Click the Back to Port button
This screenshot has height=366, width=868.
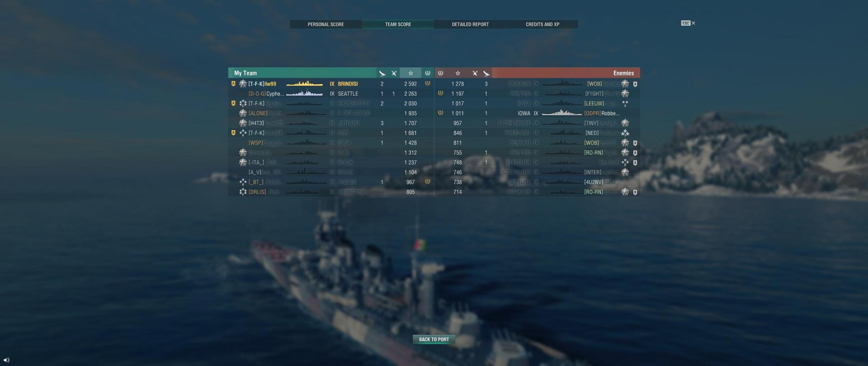point(434,339)
